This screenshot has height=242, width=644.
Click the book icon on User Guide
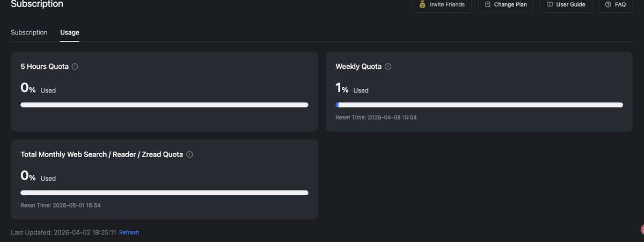coord(550,4)
